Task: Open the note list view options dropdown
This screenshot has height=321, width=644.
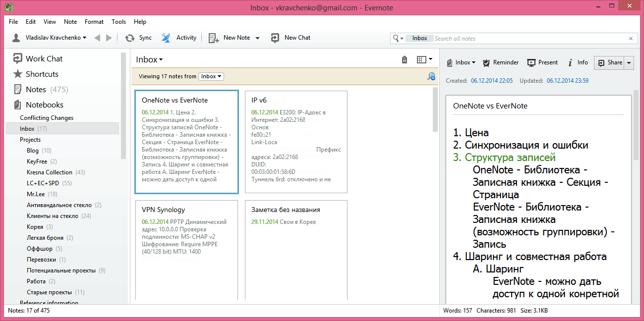Action: click(x=424, y=60)
